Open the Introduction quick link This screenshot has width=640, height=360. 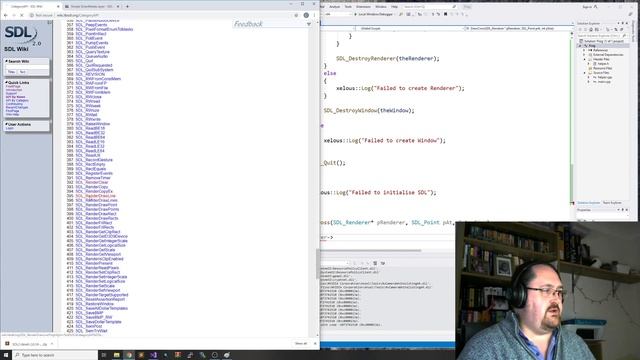pos(14,90)
